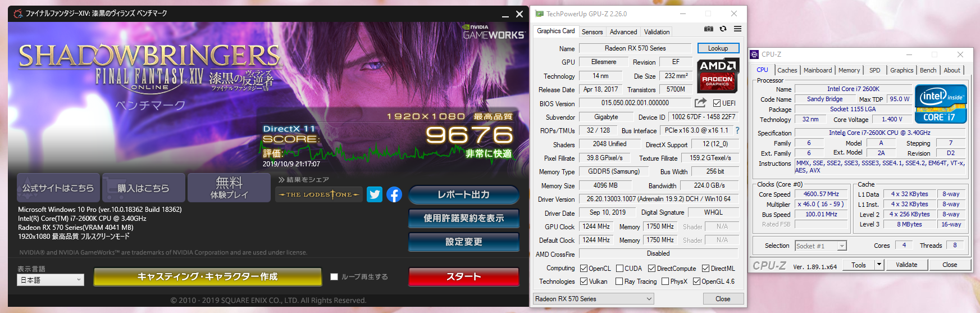This screenshot has height=313, width=980.
Task: Open 設定変更 settings change button
Action: click(x=463, y=242)
